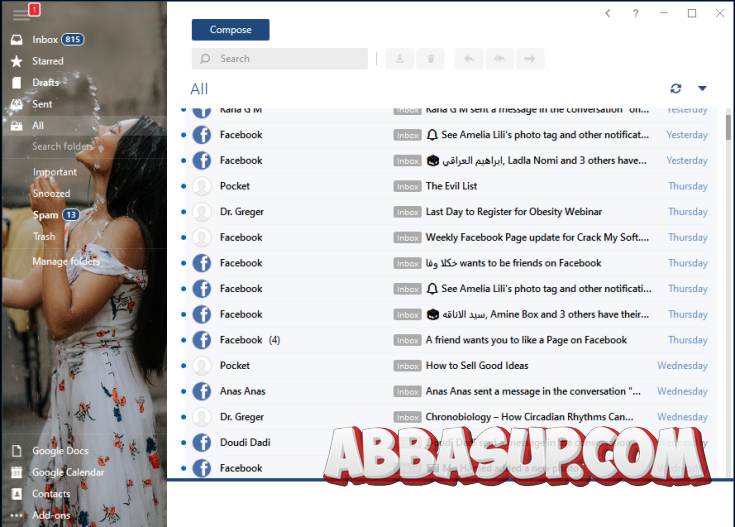Open the Important folder
The height and width of the screenshot is (527, 735).
55,172
